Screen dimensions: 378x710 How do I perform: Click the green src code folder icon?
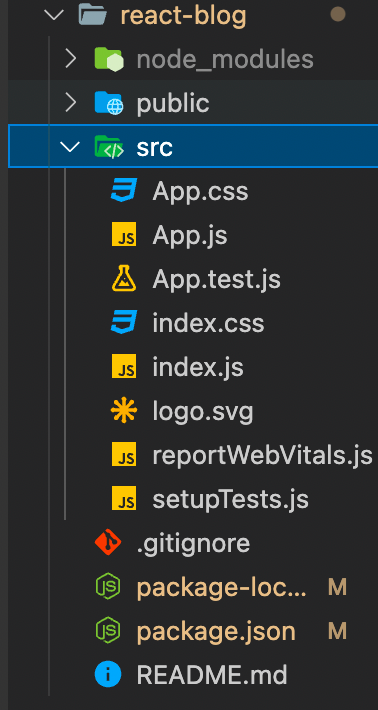click(109, 147)
